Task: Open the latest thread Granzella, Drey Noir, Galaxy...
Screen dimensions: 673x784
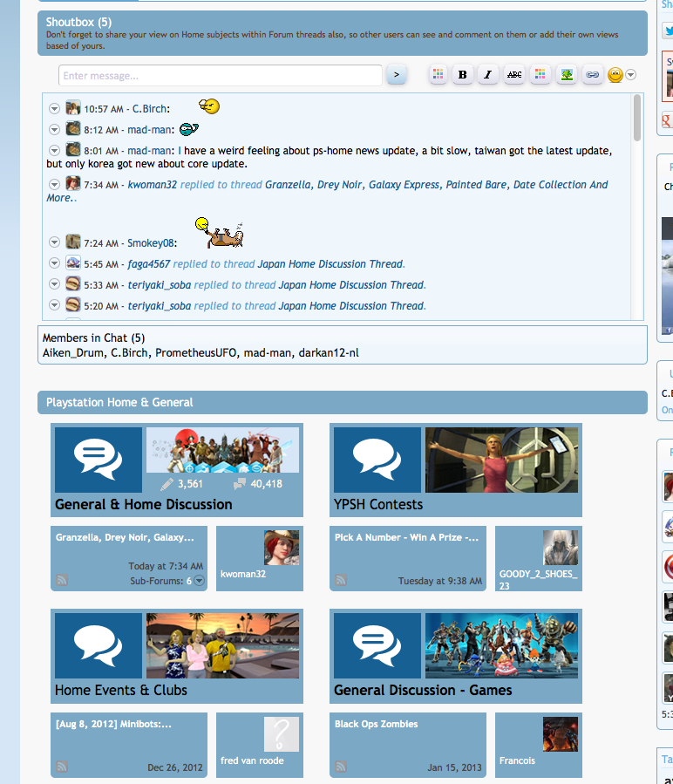Action: (125, 537)
